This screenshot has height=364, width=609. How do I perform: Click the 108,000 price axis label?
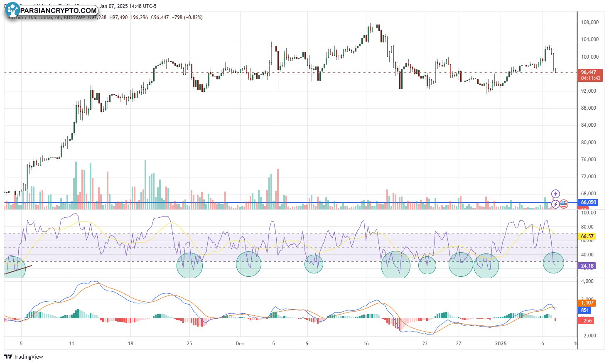tap(589, 22)
